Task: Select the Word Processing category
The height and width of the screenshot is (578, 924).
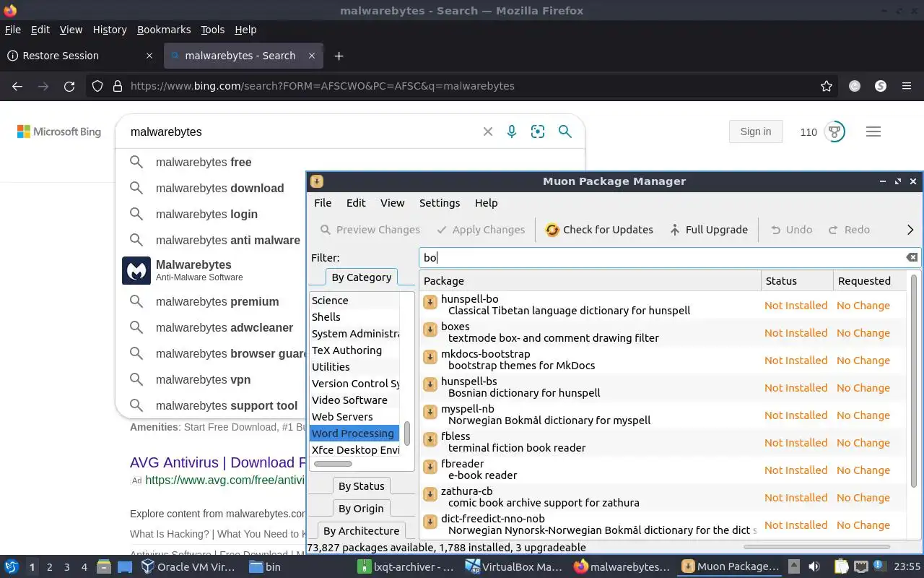Action: coord(354,433)
